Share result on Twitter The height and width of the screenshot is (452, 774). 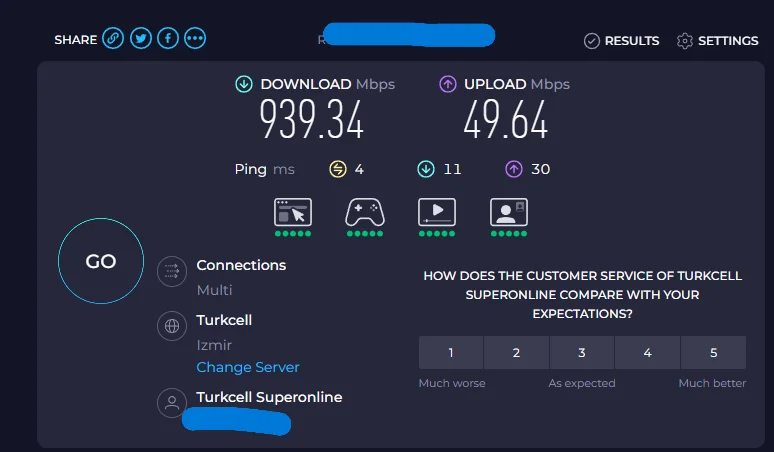click(141, 39)
